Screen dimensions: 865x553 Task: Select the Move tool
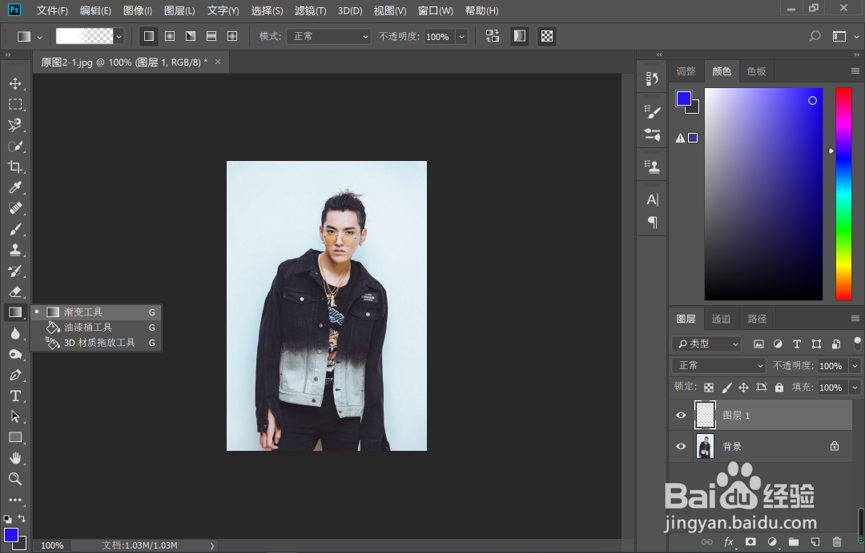[15, 83]
